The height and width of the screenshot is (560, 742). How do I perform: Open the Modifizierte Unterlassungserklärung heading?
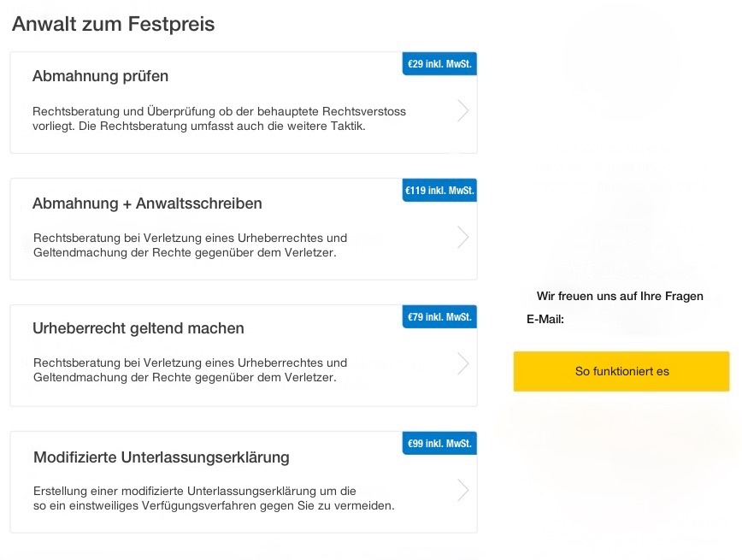coord(162,457)
